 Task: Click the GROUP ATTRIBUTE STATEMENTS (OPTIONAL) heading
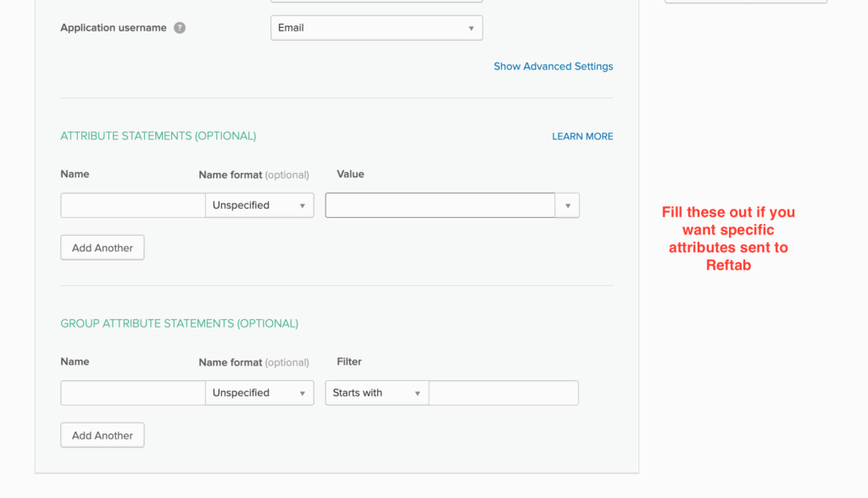[x=179, y=323]
